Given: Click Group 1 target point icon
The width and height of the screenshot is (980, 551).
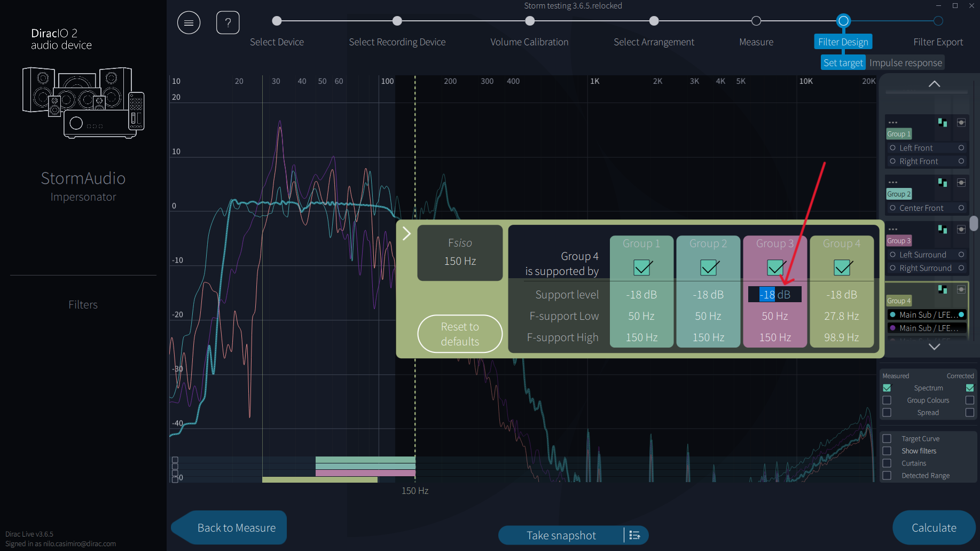Looking at the screenshot, I should (961, 123).
